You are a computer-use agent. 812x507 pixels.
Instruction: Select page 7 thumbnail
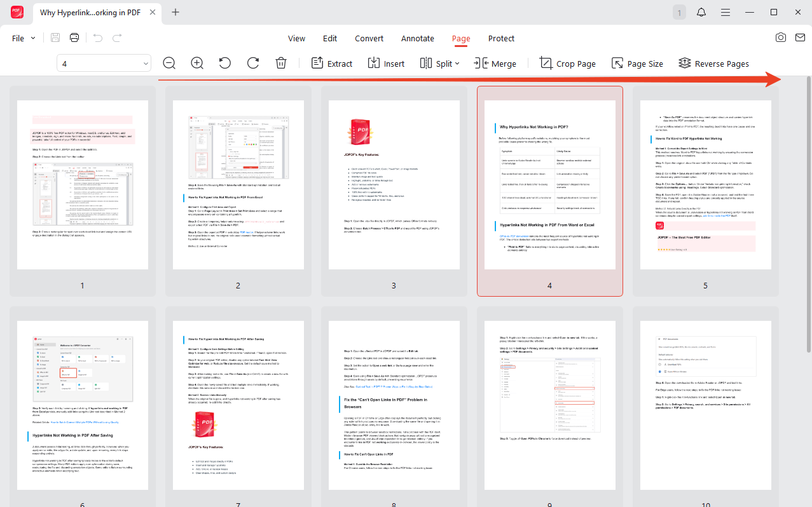[x=238, y=405]
